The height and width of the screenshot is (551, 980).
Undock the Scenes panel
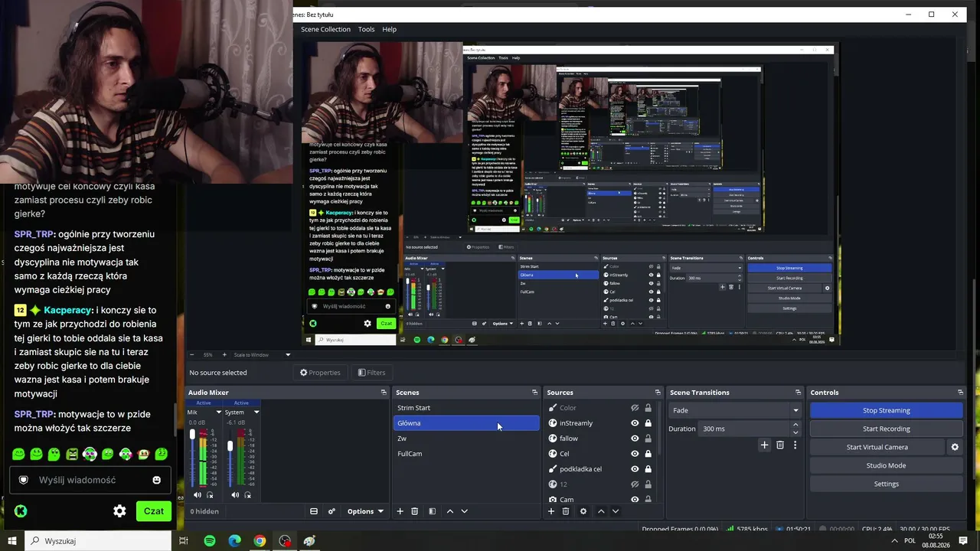[535, 393]
